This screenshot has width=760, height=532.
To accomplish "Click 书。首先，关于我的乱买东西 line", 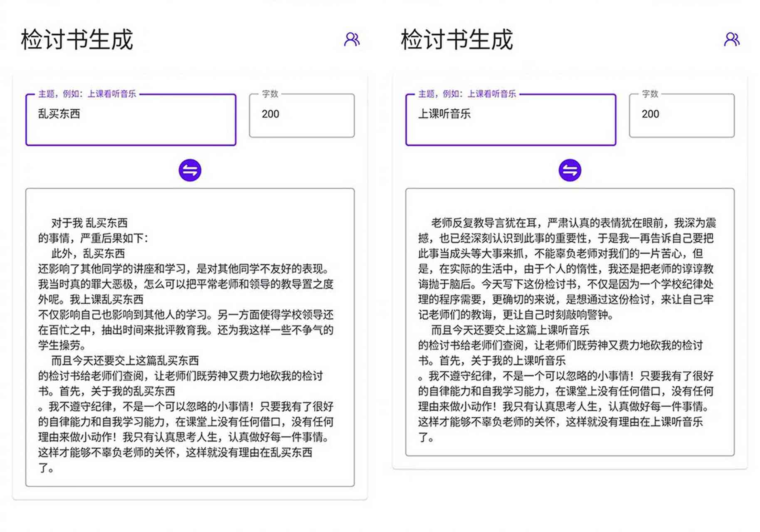I will tap(107, 391).
